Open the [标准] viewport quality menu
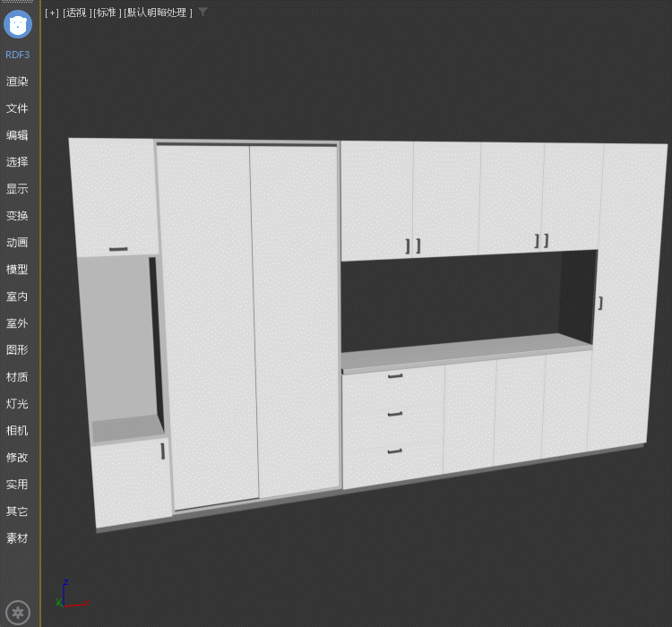This screenshot has height=627, width=672. (x=107, y=13)
